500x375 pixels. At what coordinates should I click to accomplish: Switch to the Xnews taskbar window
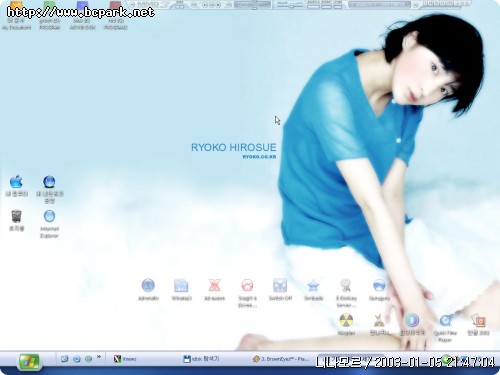pyautogui.click(x=143, y=359)
